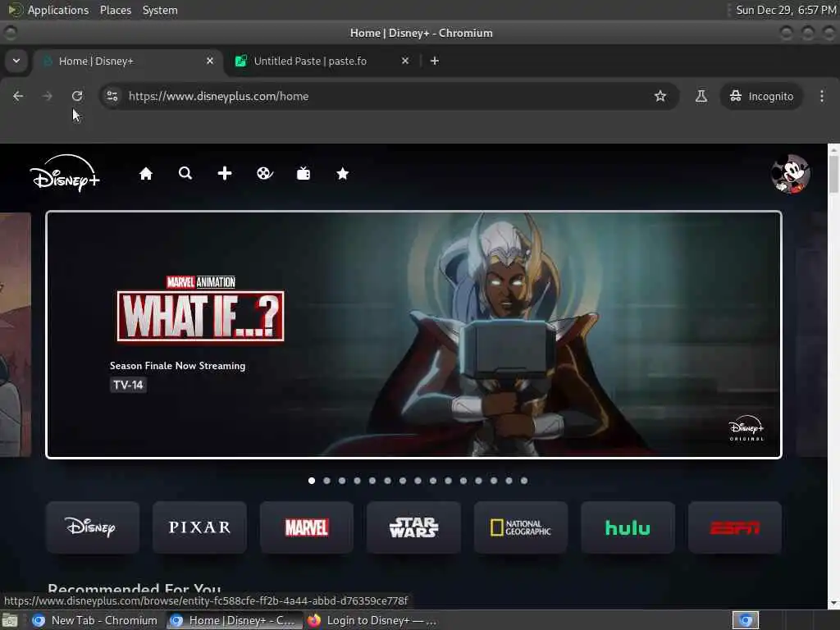
Task: Click the page vertical scrollbar thumb
Action: (x=833, y=174)
